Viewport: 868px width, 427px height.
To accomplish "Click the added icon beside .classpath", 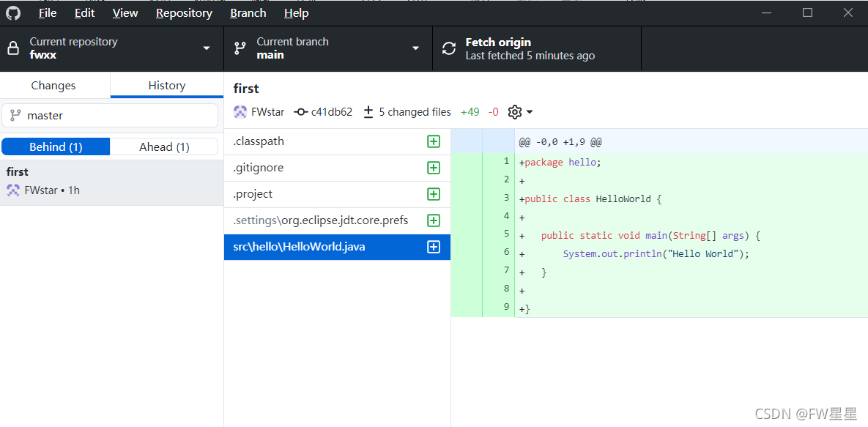I will pyautogui.click(x=434, y=141).
